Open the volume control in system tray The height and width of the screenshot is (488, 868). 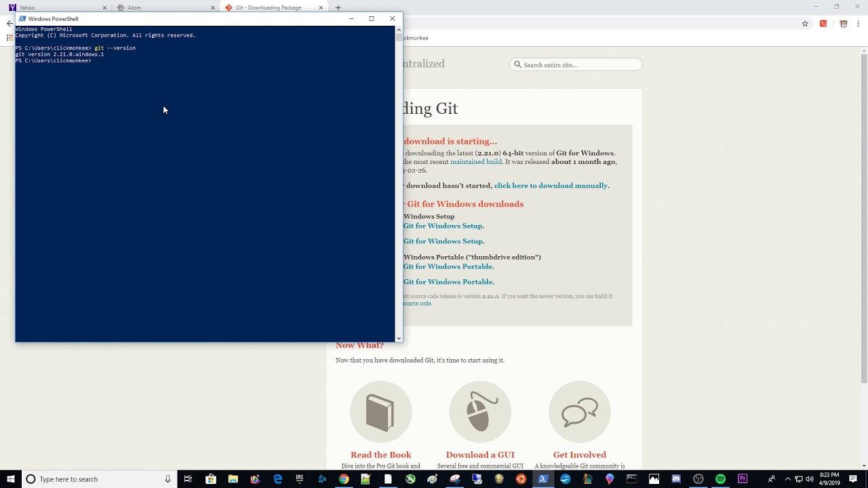809,479
